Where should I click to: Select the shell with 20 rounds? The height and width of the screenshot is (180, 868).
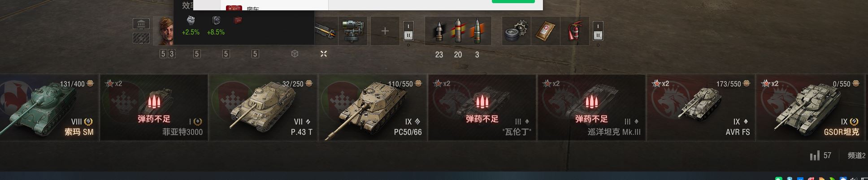click(x=458, y=31)
